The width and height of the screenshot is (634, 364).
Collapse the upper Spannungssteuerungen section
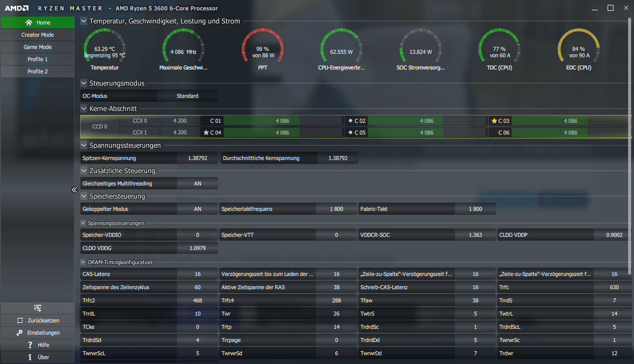84,145
